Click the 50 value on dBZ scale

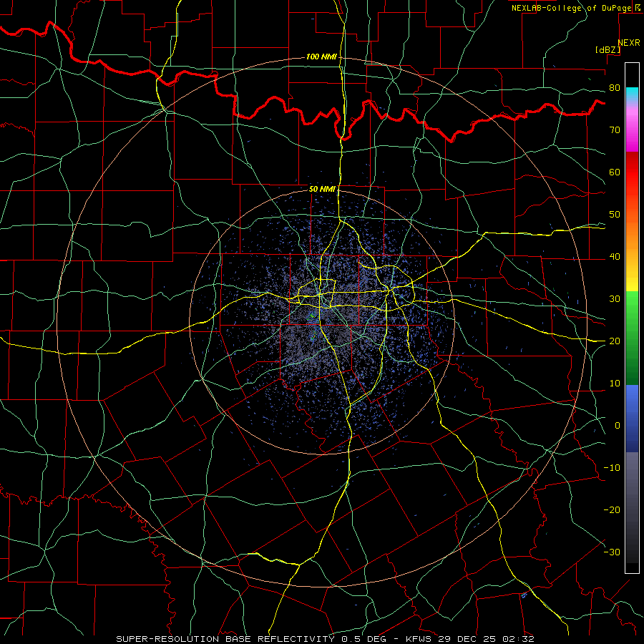[x=615, y=215]
